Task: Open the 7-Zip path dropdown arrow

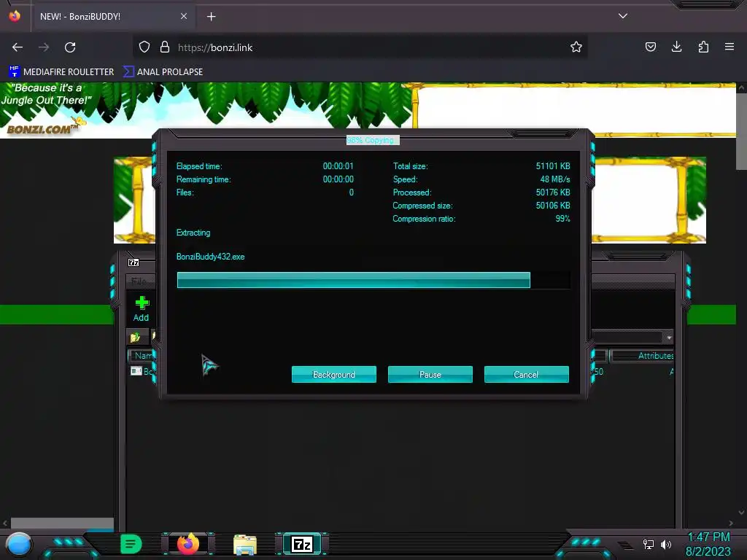Action: (669, 338)
